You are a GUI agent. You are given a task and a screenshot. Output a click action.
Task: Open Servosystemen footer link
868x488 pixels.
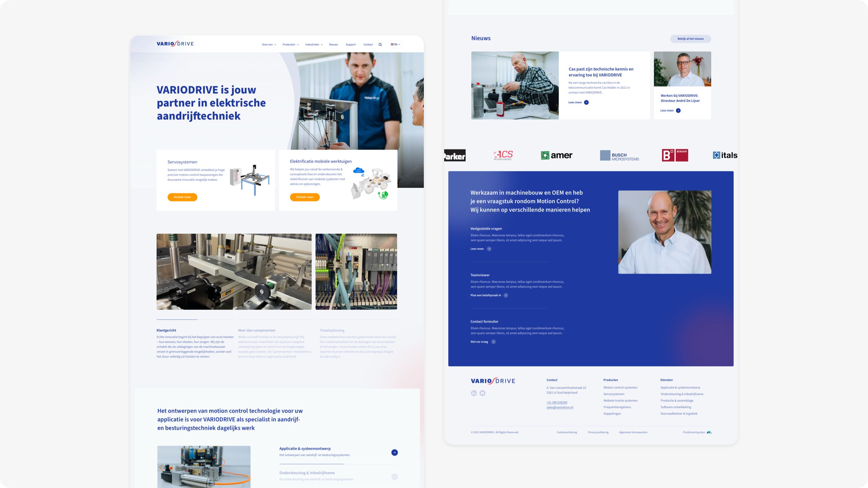614,394
